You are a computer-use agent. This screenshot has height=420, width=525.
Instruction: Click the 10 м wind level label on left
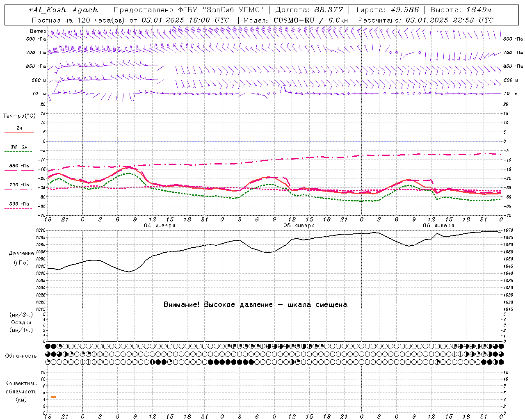pos(39,94)
